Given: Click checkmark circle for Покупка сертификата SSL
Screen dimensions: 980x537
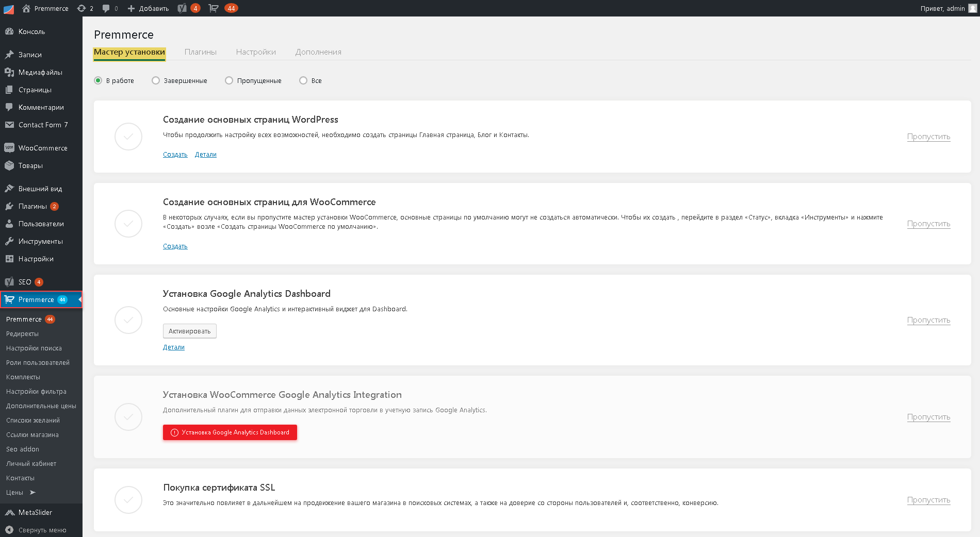Looking at the screenshot, I should pyautogui.click(x=128, y=500).
